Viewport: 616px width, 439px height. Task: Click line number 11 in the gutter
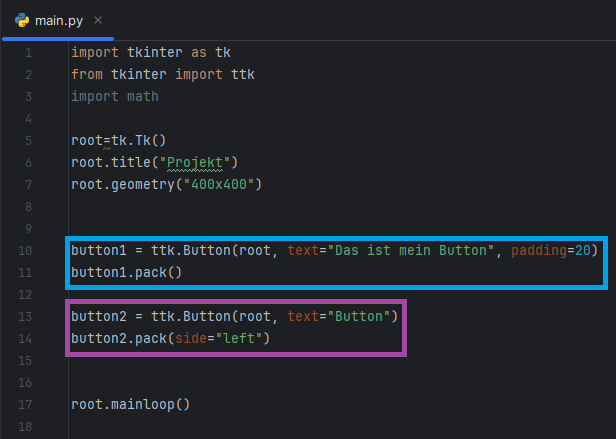click(x=25, y=273)
